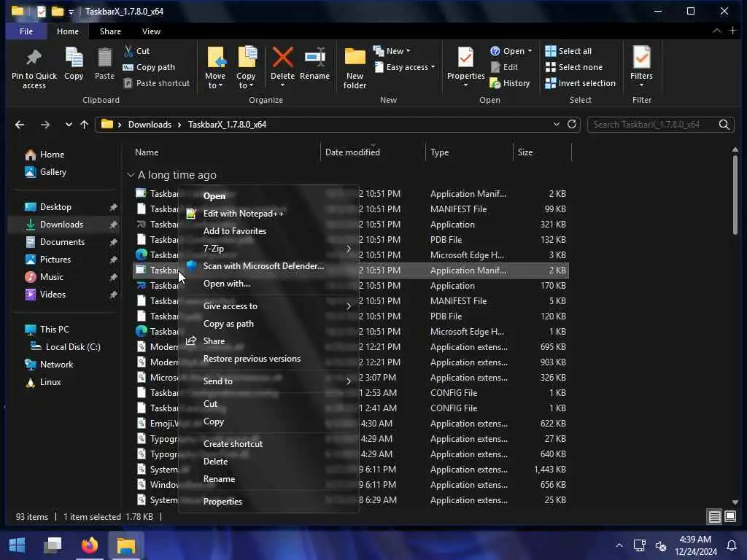
Task: Open the 7-Zip submenu
Action: 268,249
